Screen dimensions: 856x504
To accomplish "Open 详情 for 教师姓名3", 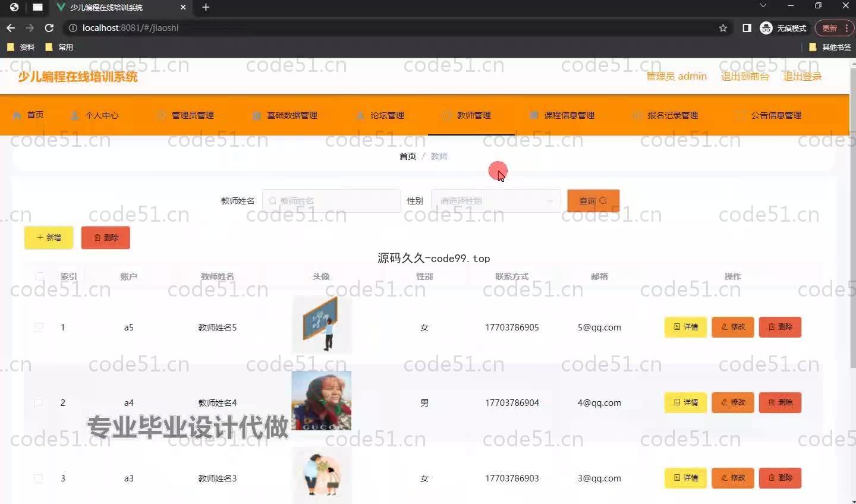I will (x=685, y=478).
